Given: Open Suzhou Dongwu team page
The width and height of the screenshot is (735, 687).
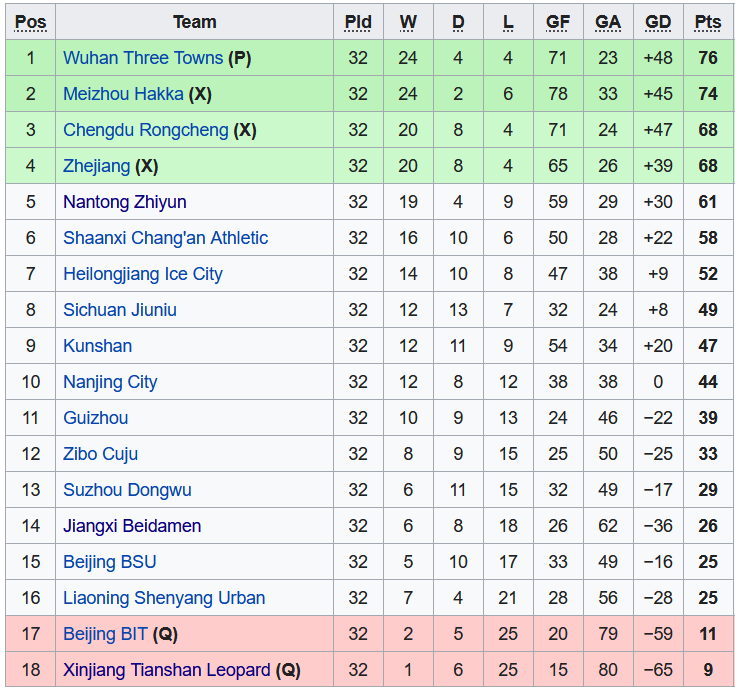Looking at the screenshot, I should click(127, 490).
